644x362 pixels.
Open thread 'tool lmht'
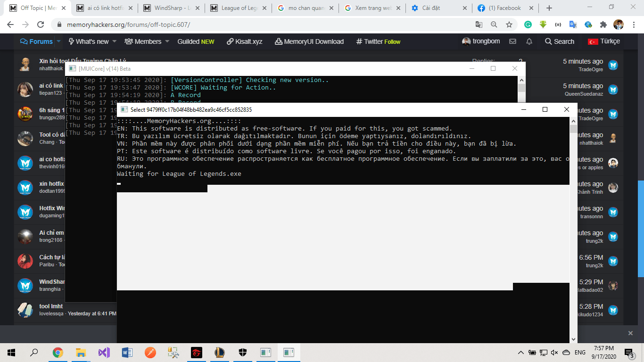51,306
